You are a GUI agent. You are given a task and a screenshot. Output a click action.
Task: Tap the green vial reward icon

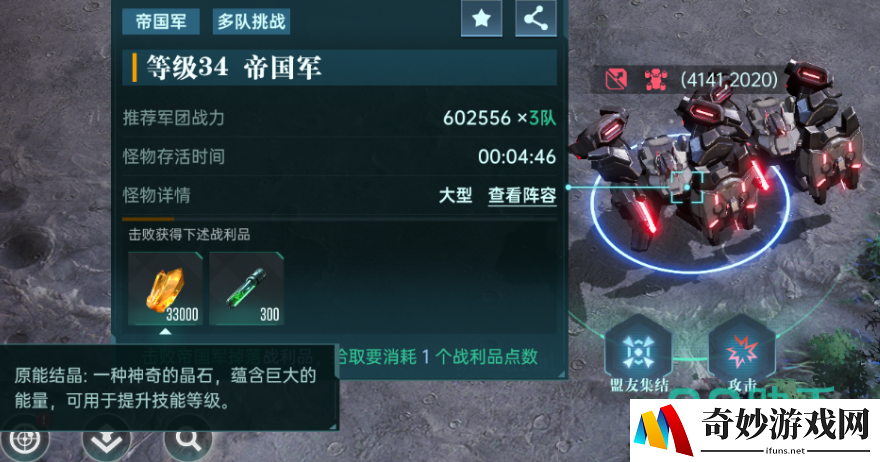point(246,289)
